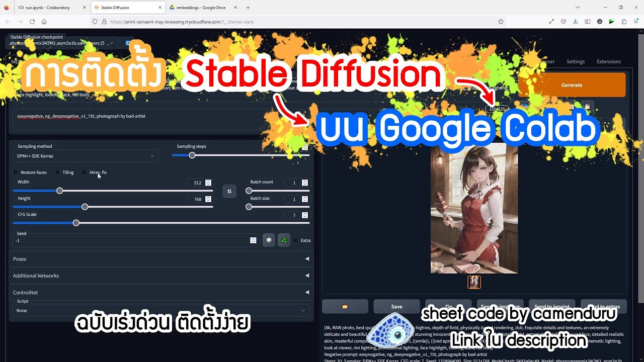Image resolution: width=644 pixels, height=362 pixels.
Task: Click the green play extension icon
Action: (612, 22)
